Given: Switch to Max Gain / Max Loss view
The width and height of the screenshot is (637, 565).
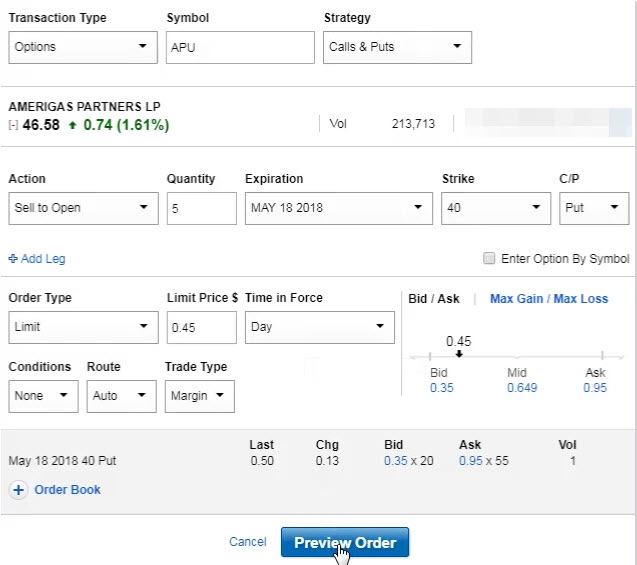Looking at the screenshot, I should 548,299.
